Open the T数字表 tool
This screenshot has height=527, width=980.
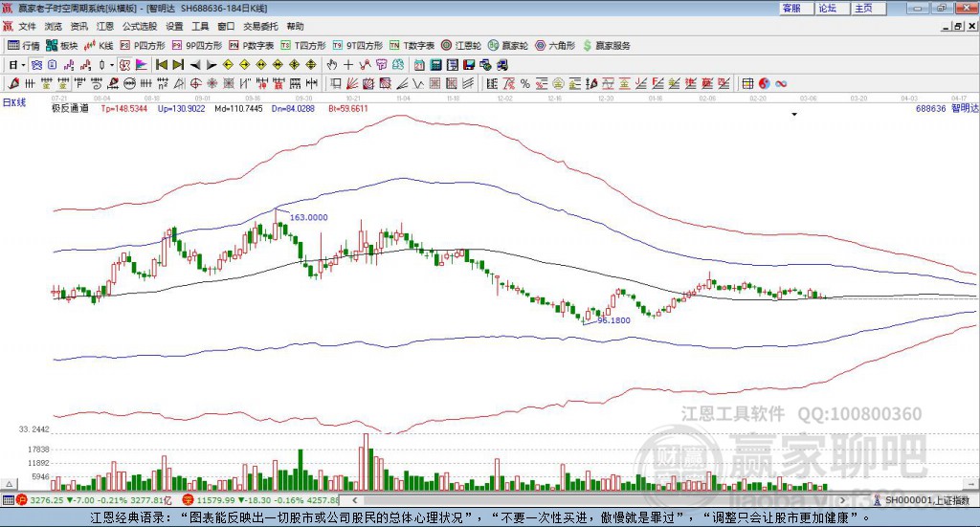point(412,46)
